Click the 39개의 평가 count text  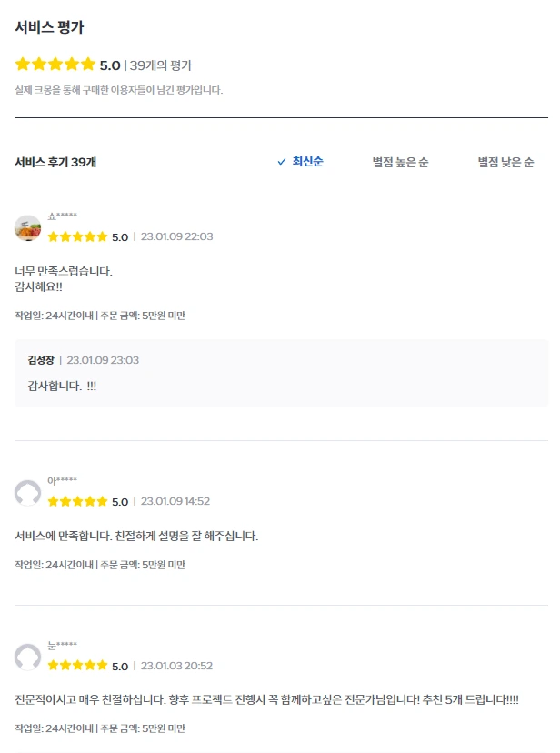pyautogui.click(x=161, y=65)
